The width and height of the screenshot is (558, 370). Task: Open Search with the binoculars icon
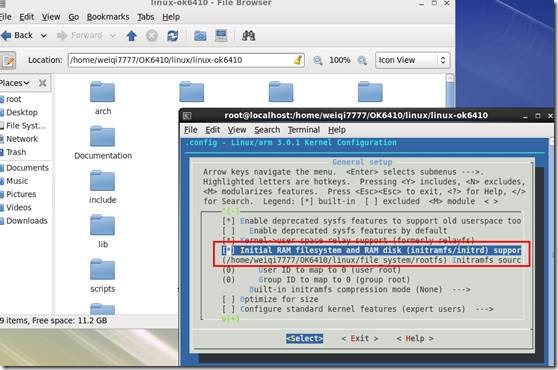pos(248,36)
